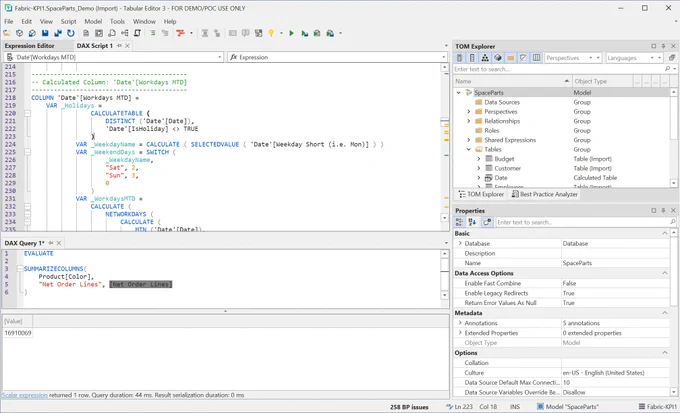
Task: Expand the Relationships group tree node
Action: tap(469, 121)
